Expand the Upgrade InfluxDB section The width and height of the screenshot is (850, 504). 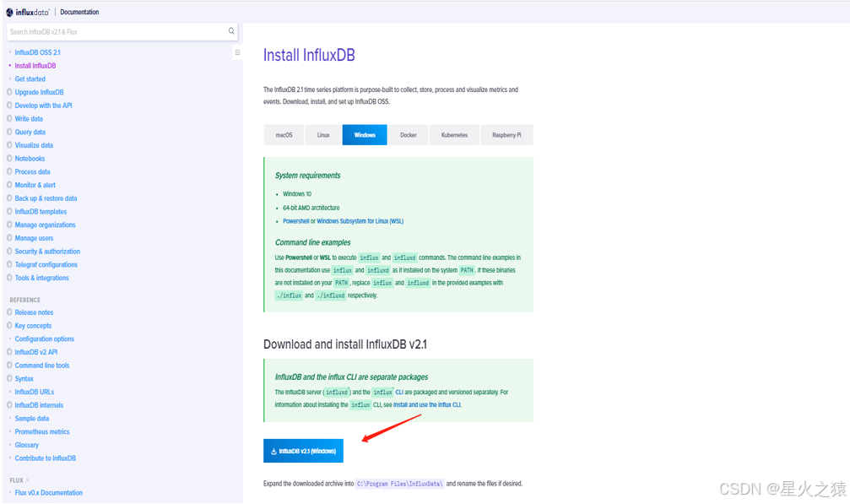pos(9,92)
